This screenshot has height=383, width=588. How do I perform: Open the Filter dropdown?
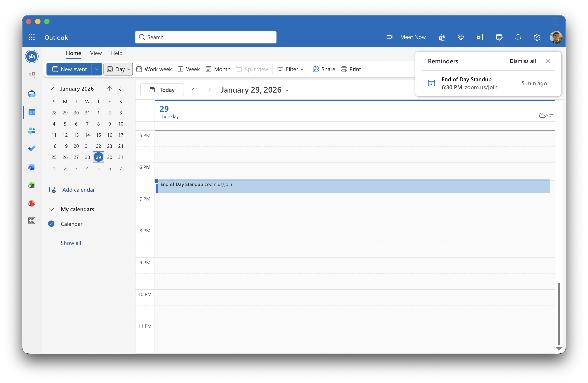290,69
